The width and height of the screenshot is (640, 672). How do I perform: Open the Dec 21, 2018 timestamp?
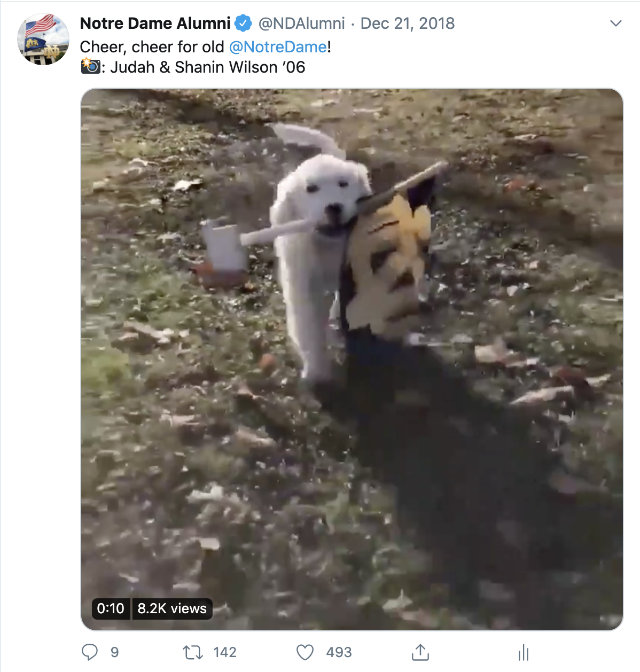(x=408, y=24)
